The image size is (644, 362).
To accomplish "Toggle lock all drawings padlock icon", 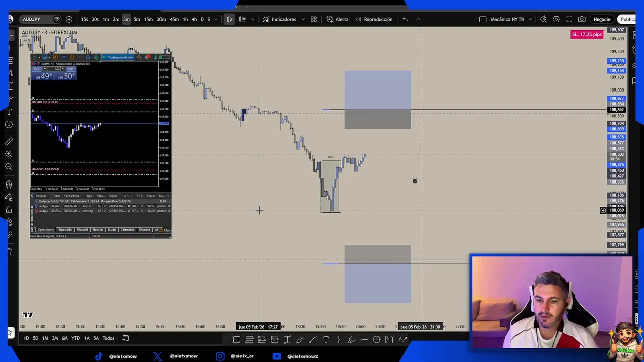I will [x=9, y=210].
